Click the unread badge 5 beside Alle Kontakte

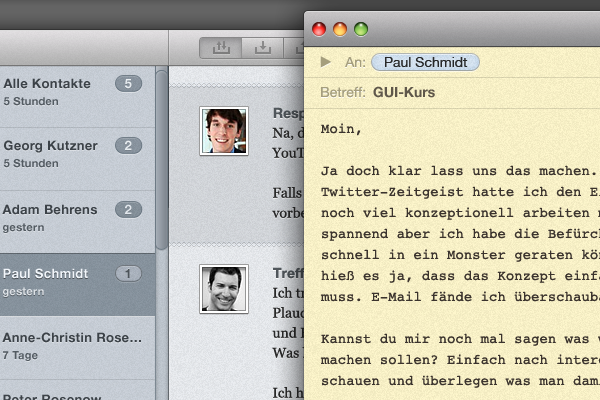pyautogui.click(x=128, y=83)
